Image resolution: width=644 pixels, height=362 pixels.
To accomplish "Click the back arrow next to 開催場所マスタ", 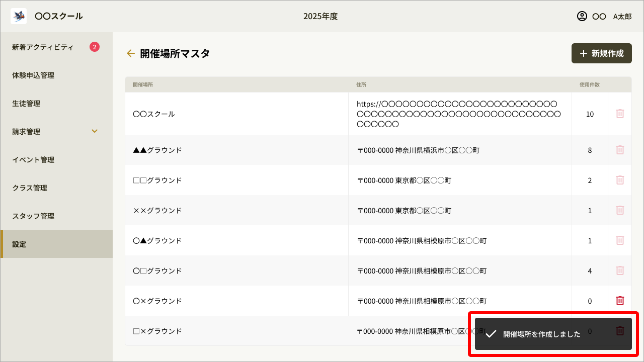I will [131, 53].
